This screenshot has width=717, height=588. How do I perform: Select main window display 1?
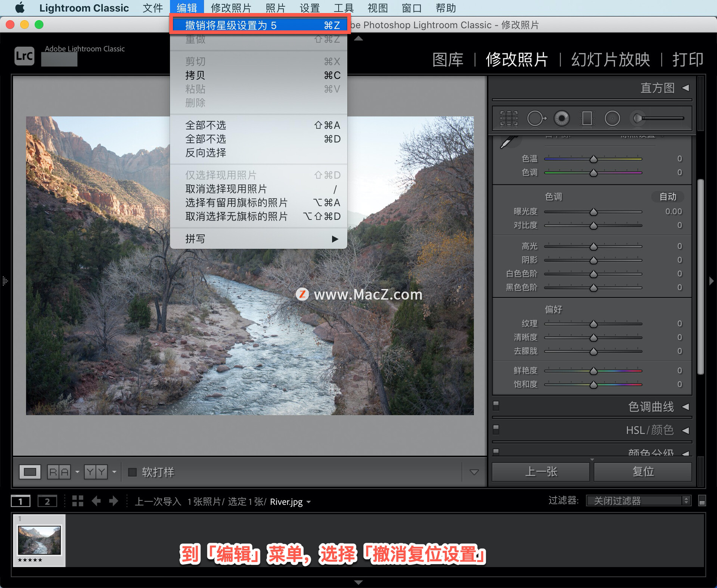click(21, 501)
